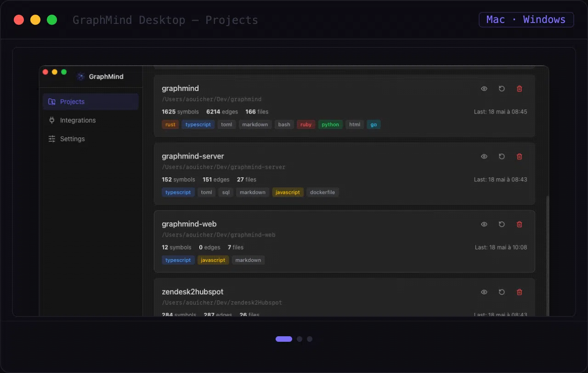This screenshot has width=588, height=373.
Task: Go to the second carousel dot
Action: click(300, 339)
